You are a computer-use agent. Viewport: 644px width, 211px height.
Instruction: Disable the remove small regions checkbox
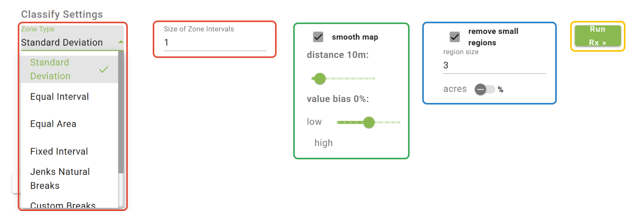(455, 37)
